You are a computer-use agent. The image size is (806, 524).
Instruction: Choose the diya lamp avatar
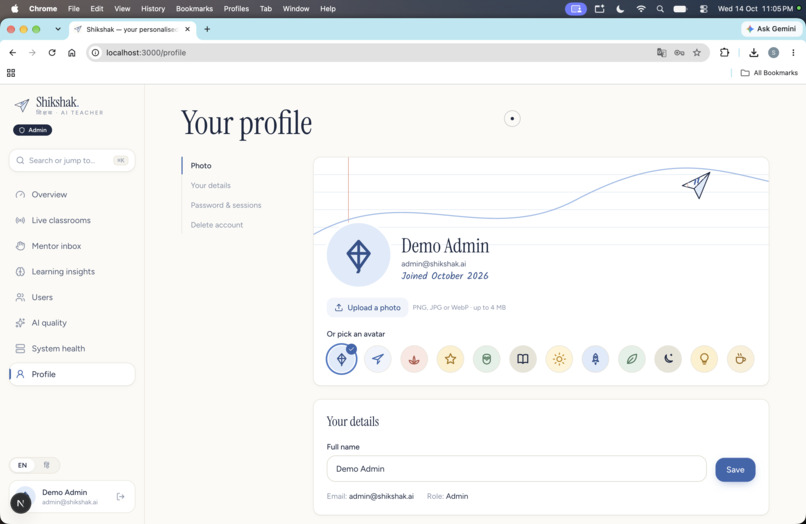point(414,359)
